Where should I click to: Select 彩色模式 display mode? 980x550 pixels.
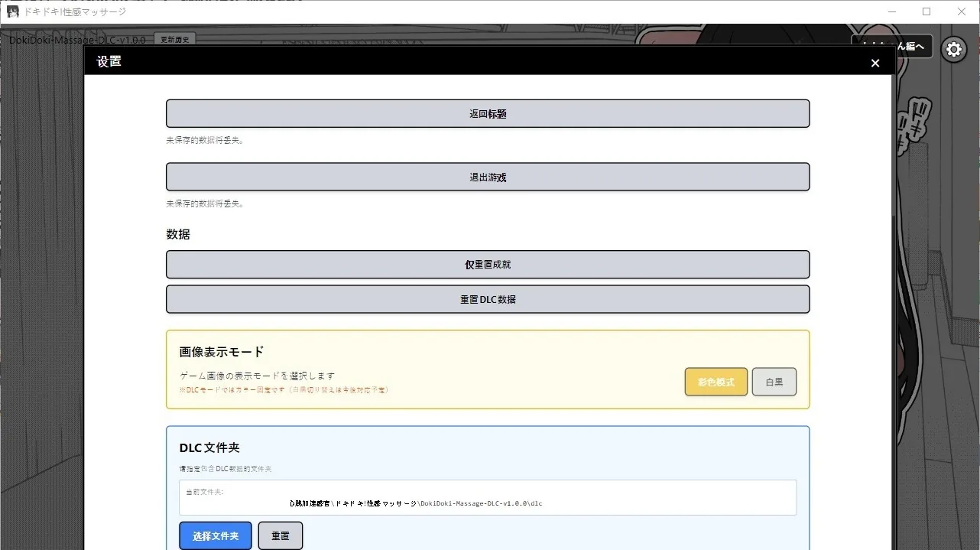click(x=716, y=382)
